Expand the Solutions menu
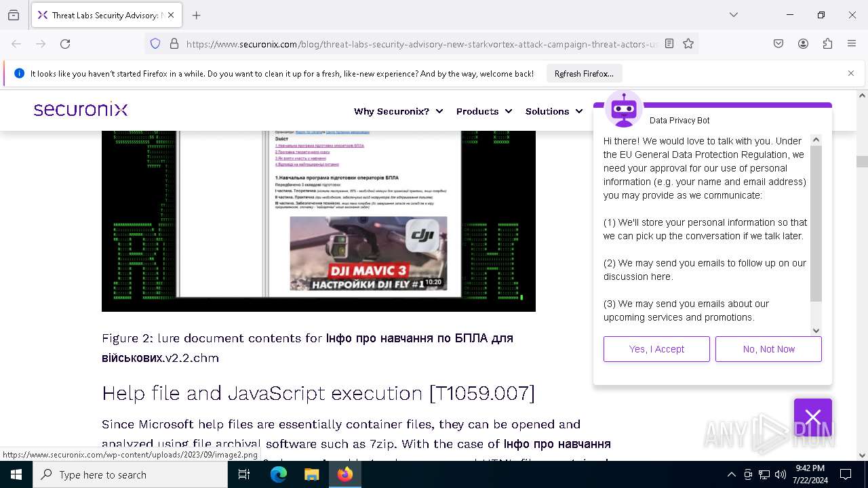Screen dimensions: 868x488 [553, 111]
